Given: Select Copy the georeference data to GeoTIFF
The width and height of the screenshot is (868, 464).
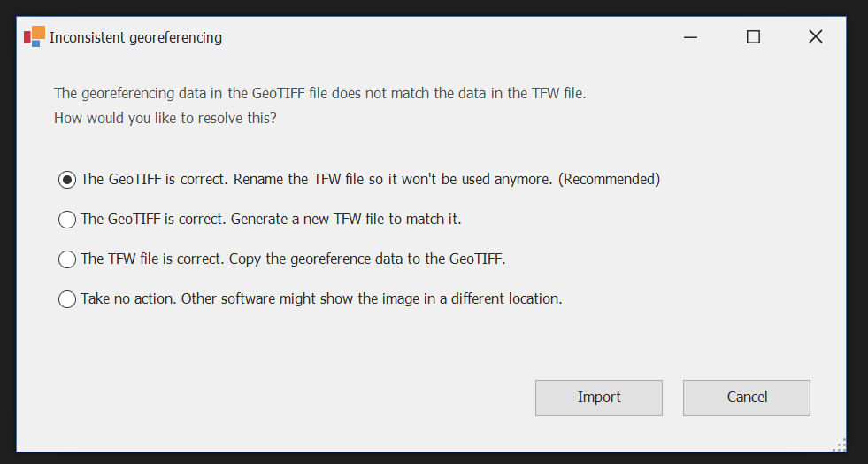Looking at the screenshot, I should [x=67, y=259].
